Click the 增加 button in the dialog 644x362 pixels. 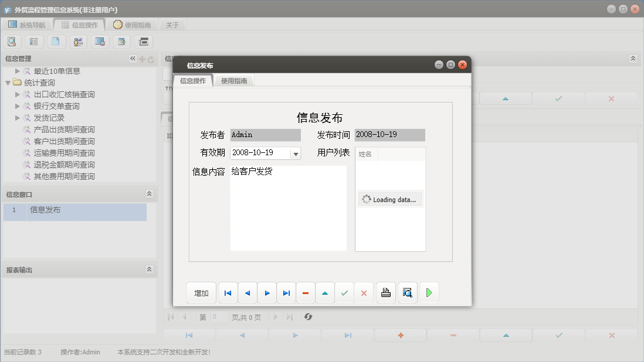[x=201, y=292]
